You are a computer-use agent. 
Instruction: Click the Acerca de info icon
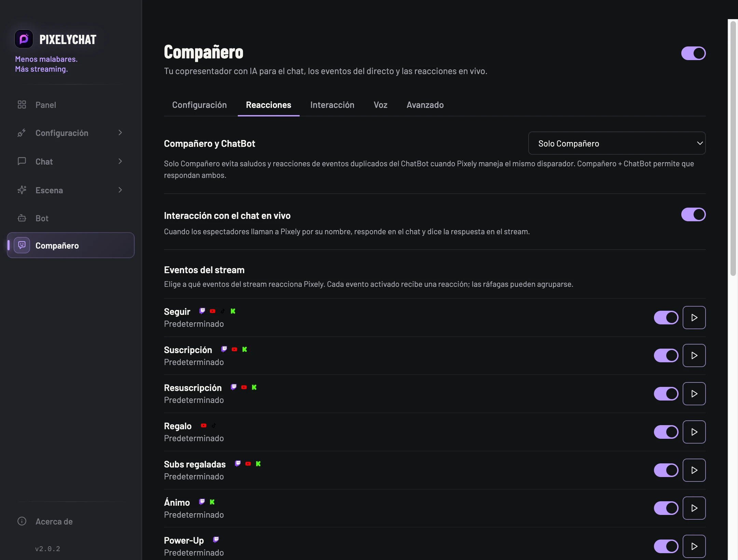[22, 521]
